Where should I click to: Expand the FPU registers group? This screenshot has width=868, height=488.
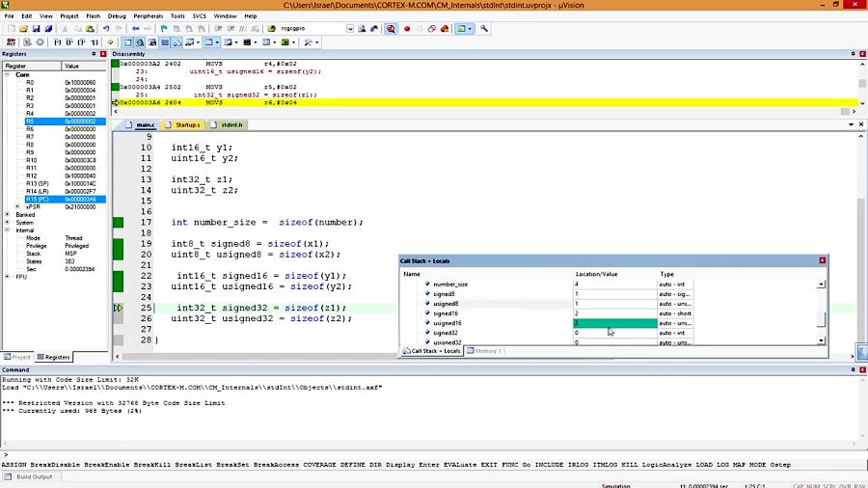8,277
